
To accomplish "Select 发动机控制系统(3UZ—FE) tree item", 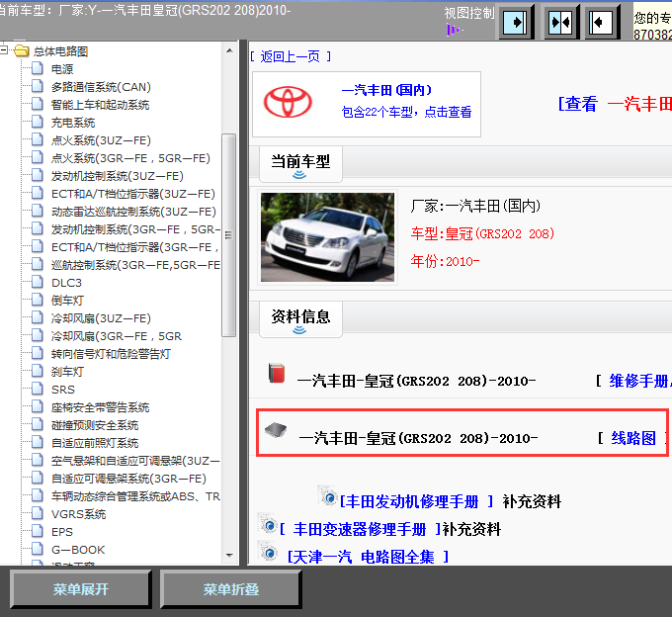I will pos(117,176).
